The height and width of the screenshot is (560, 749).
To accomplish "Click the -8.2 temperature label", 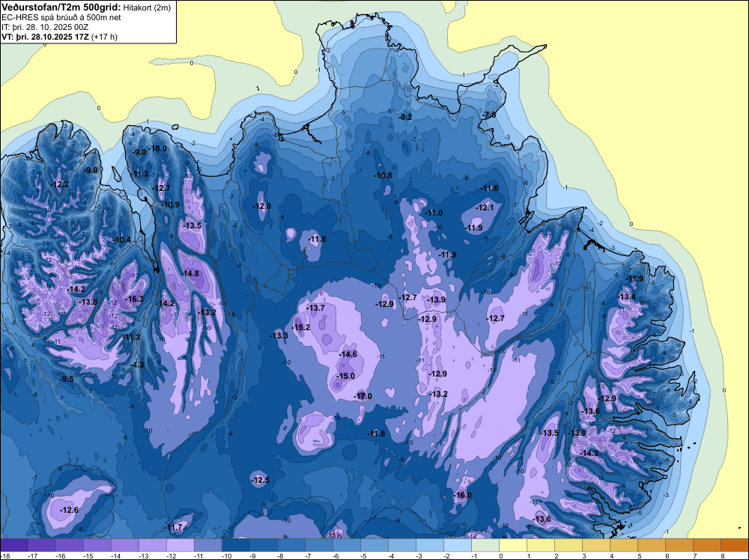I will [x=406, y=117].
